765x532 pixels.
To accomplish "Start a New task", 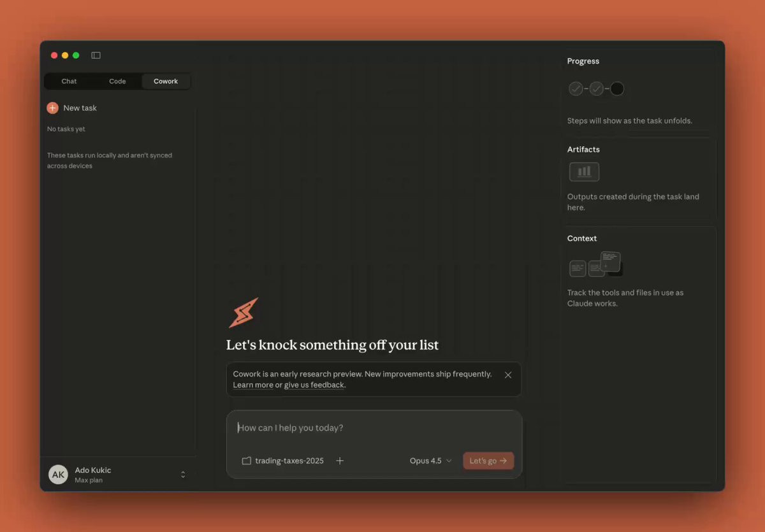I will (72, 108).
